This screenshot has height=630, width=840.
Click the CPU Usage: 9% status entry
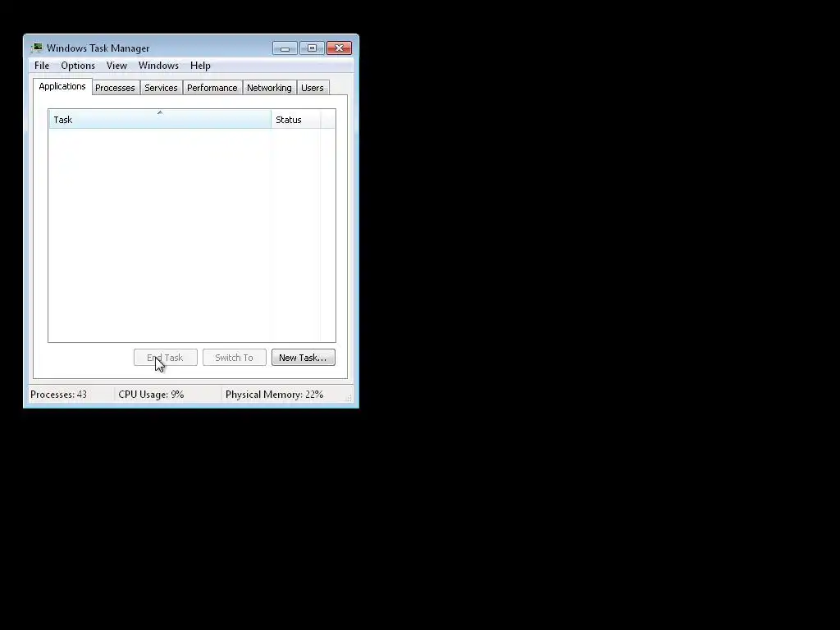tap(151, 395)
